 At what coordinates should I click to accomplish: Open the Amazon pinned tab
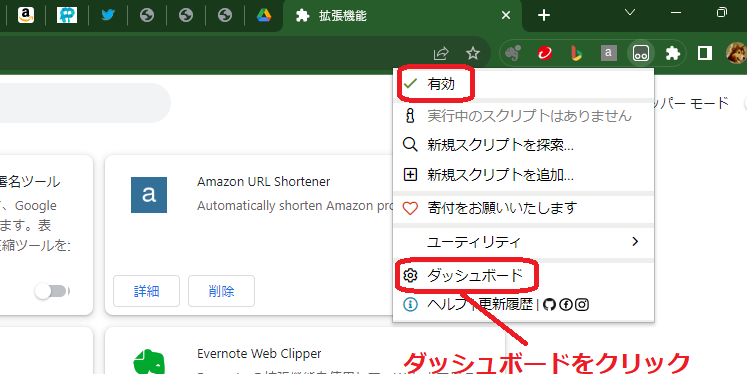point(26,15)
